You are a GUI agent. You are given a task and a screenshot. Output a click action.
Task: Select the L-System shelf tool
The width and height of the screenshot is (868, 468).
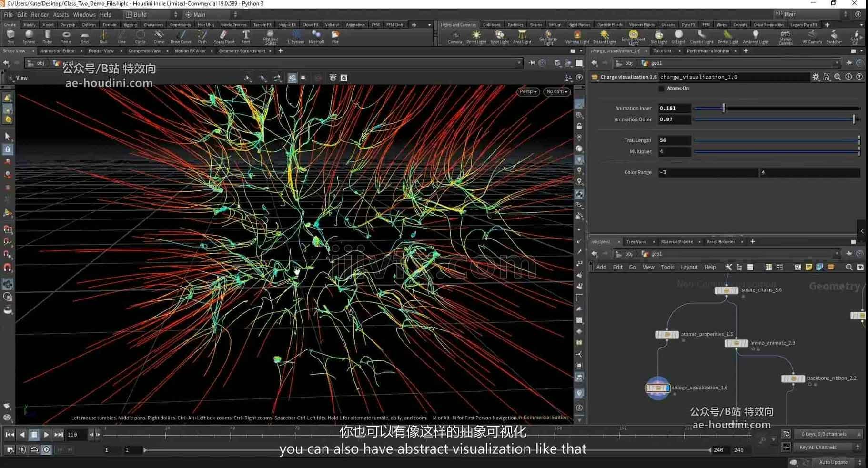coord(296,37)
